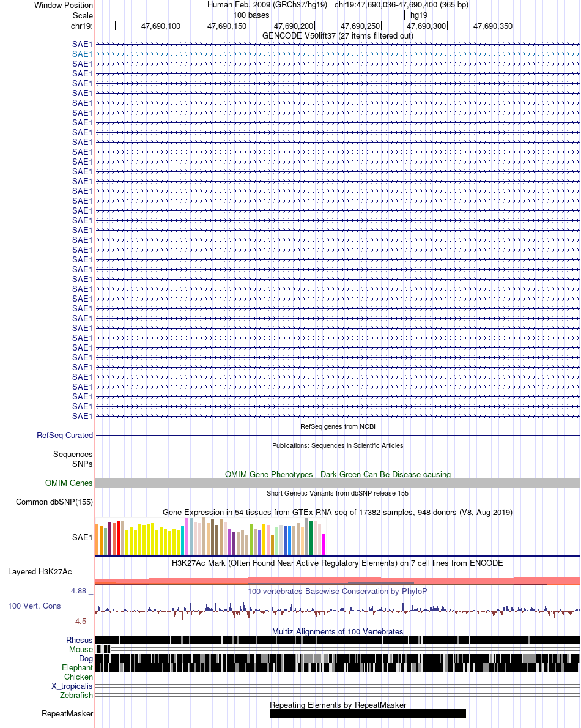This screenshot has height=728, width=581.
Task: Click the black RepeatMasker repeat block
Action: [368, 713]
